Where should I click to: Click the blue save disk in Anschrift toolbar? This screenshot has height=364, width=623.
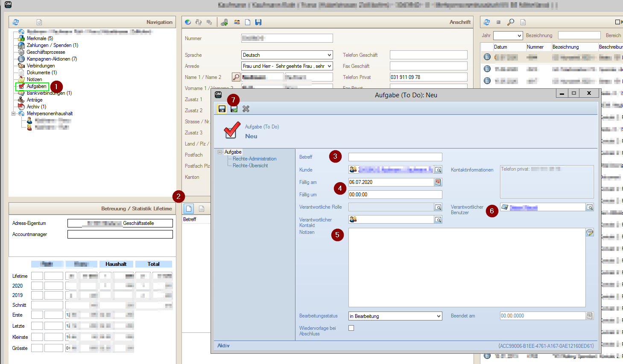[258, 22]
